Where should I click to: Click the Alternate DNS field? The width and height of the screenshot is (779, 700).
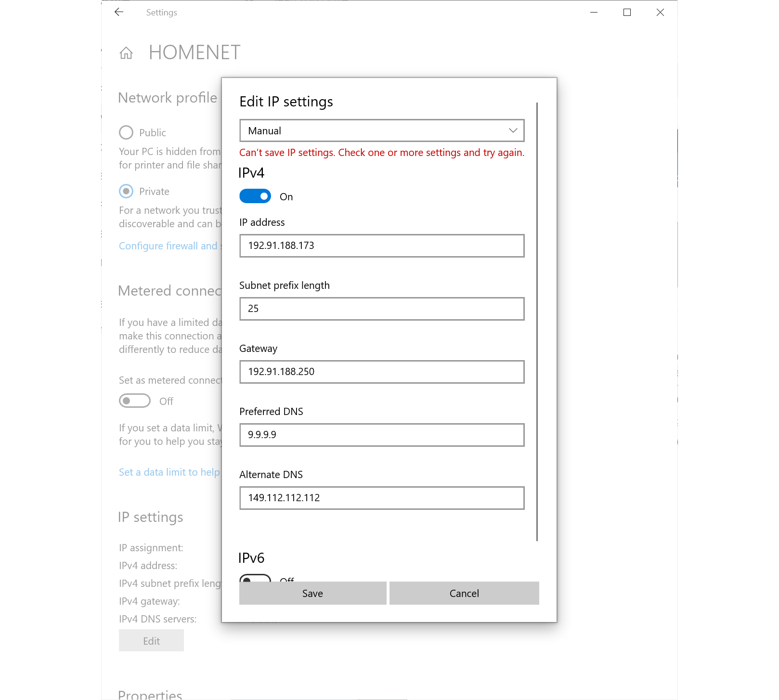[x=381, y=498]
